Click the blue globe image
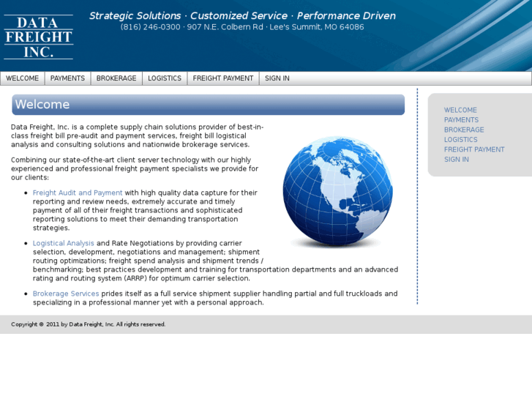 [x=337, y=192]
